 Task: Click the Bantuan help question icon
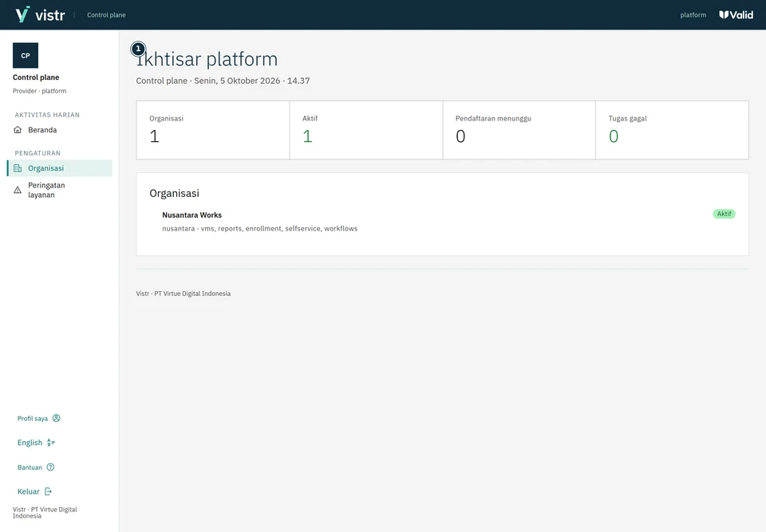(50, 467)
